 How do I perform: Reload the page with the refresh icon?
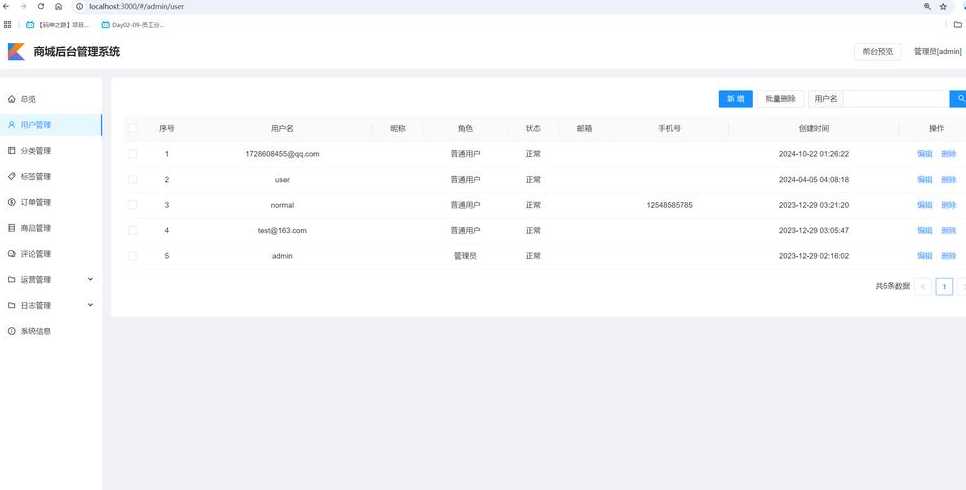click(x=41, y=6)
